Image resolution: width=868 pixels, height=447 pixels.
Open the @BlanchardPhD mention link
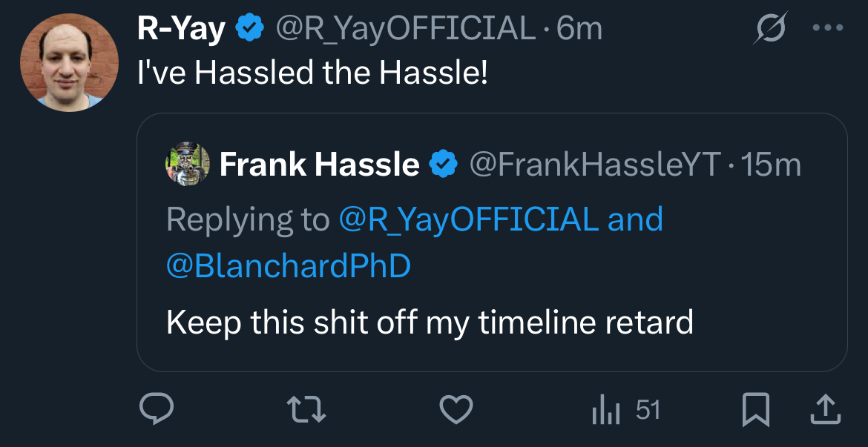click(x=289, y=266)
